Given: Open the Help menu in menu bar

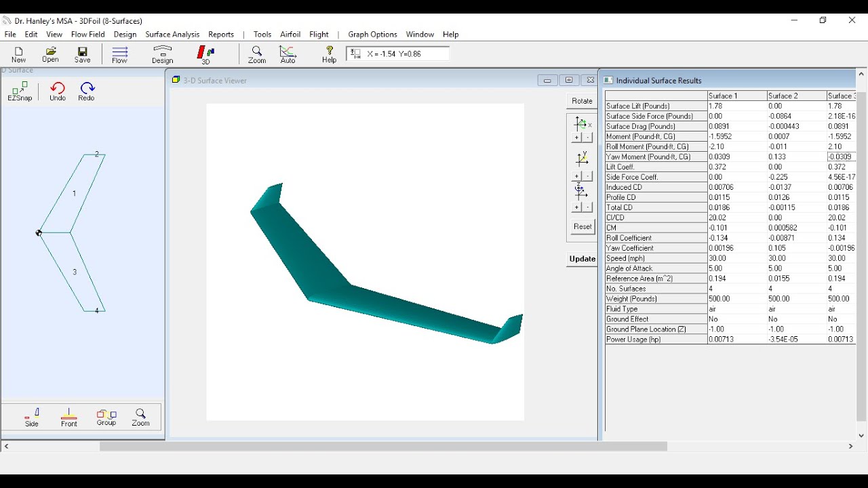Looking at the screenshot, I should click(451, 35).
